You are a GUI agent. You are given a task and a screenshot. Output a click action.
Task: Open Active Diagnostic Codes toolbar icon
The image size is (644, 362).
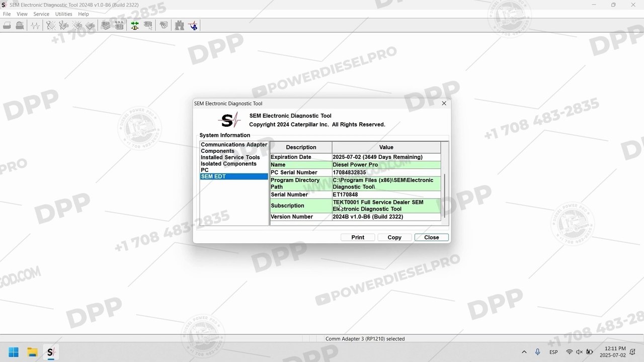[51, 25]
